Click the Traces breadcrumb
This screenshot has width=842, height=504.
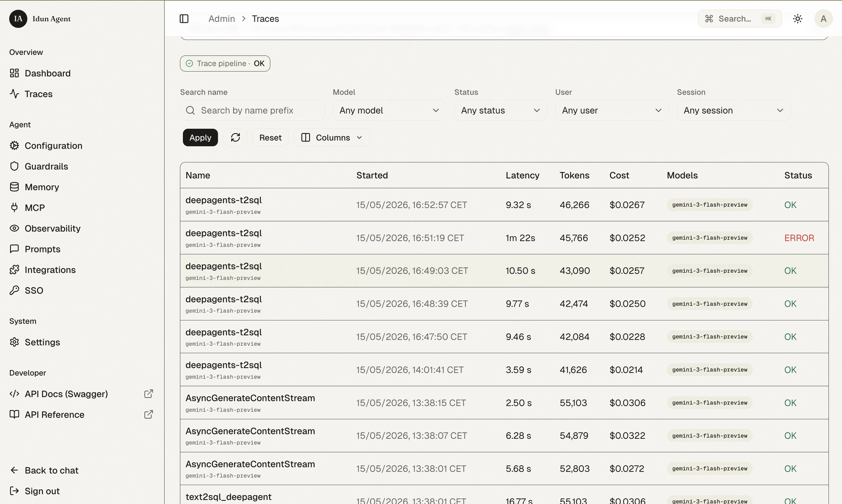(x=265, y=19)
